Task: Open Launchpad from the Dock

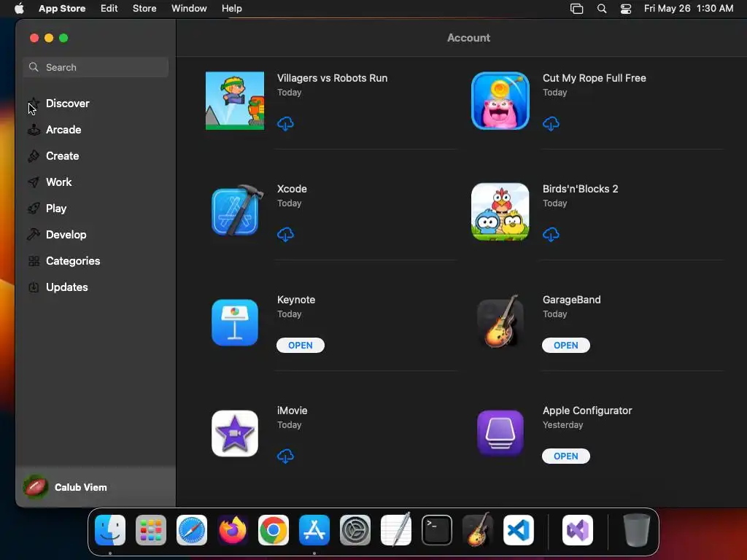Action: 151,530
